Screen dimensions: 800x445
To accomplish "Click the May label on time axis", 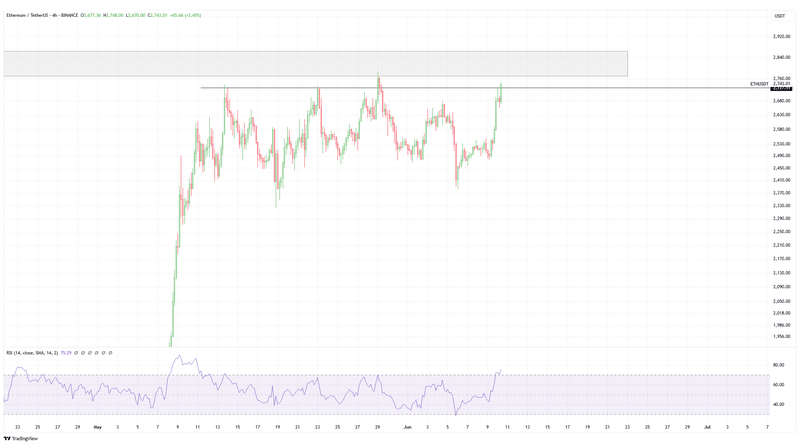I will point(97,427).
